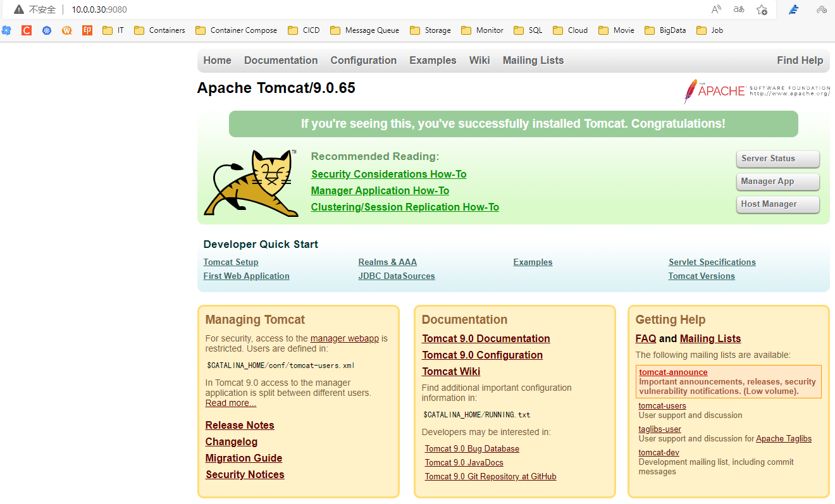835x504 pixels.
Task: Open Documentation in Tomcat nav bar
Action: pos(281,60)
